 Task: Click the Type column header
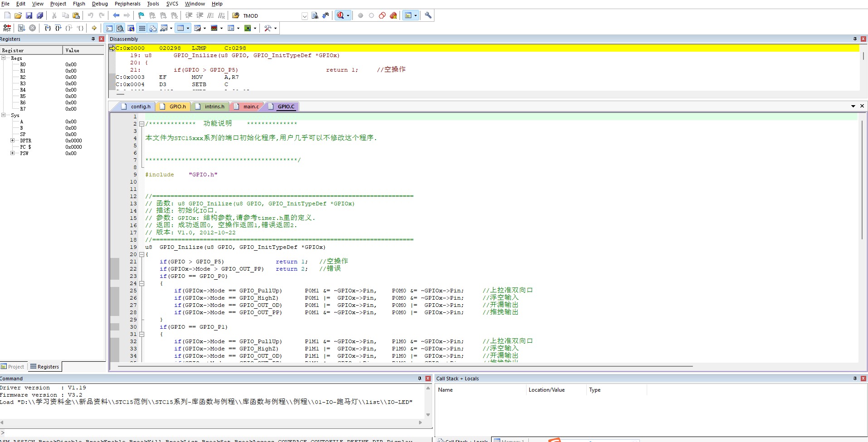[x=616, y=390]
